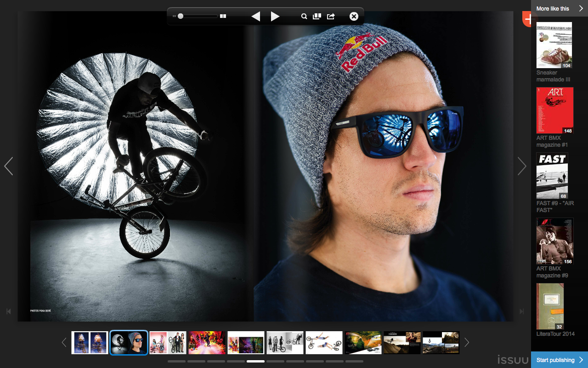Click the share arrow icon in toolbar
The image size is (588, 368).
coord(331,16)
